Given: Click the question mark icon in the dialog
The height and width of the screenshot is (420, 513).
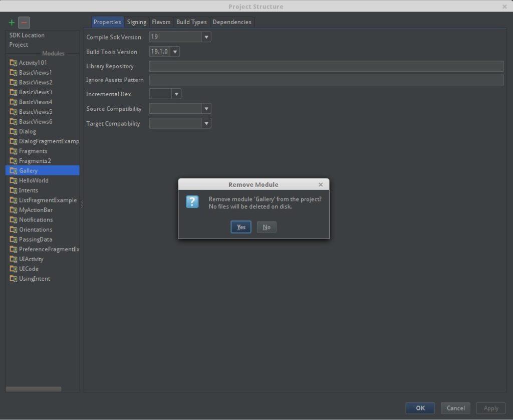Looking at the screenshot, I should click(192, 202).
